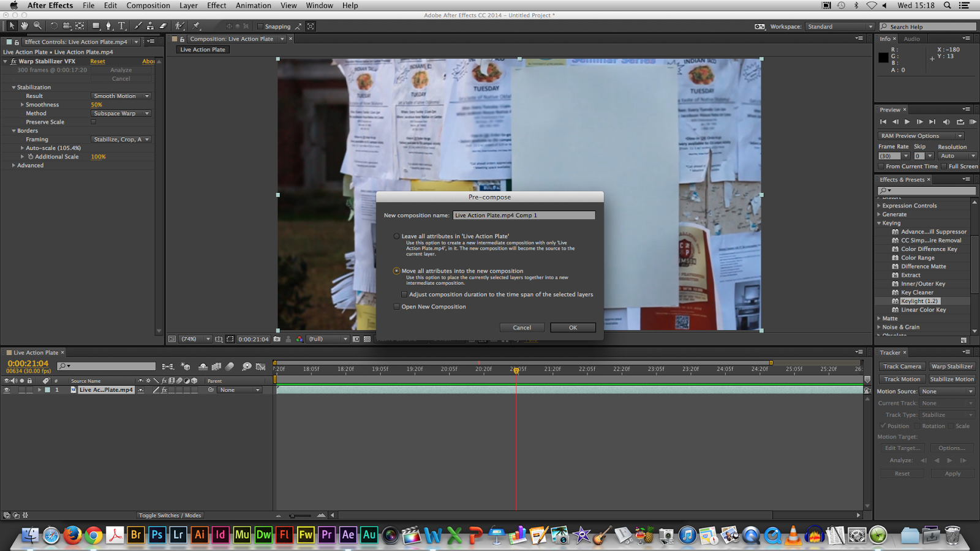Toggle the transparency grid in viewer
980x551 pixels.
tap(367, 339)
